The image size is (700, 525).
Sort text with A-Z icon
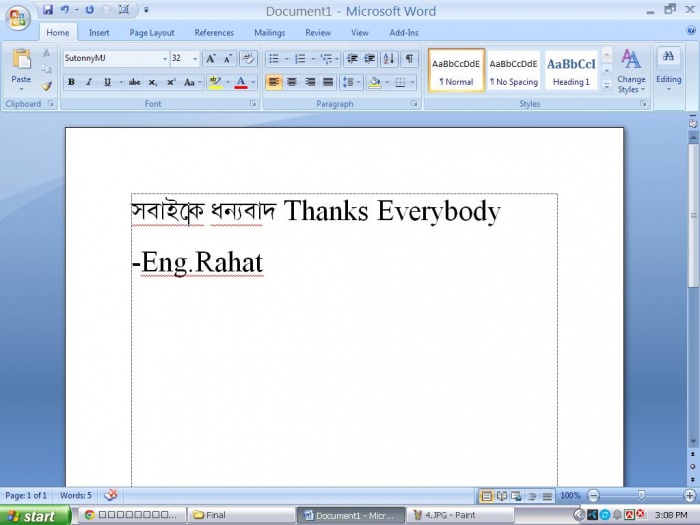pyautogui.click(x=389, y=58)
